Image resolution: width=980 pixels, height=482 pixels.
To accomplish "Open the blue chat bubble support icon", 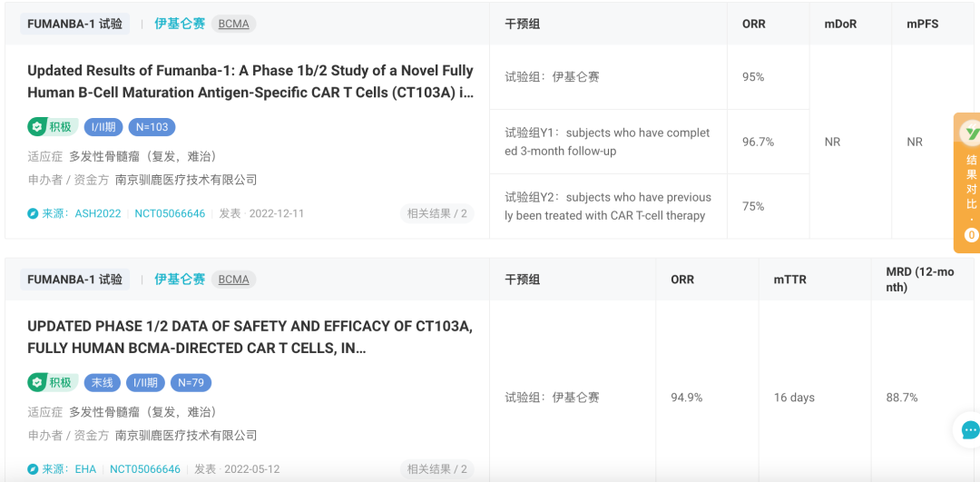I will (969, 430).
